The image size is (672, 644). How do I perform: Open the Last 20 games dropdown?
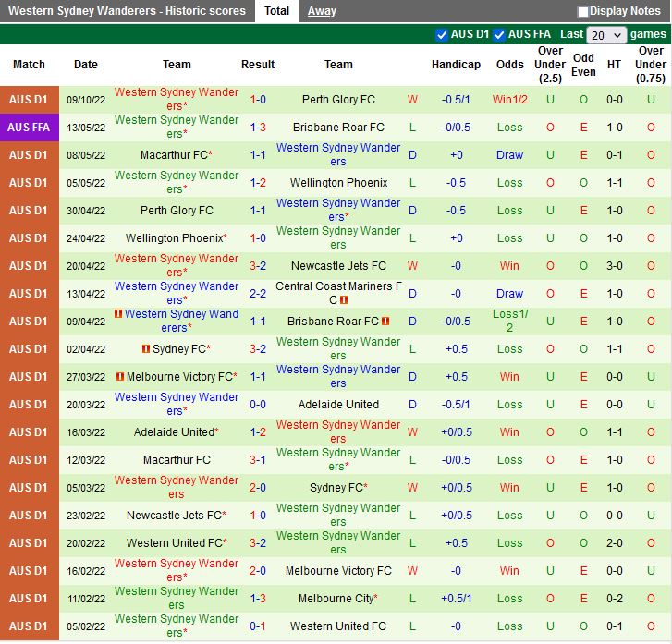click(606, 35)
